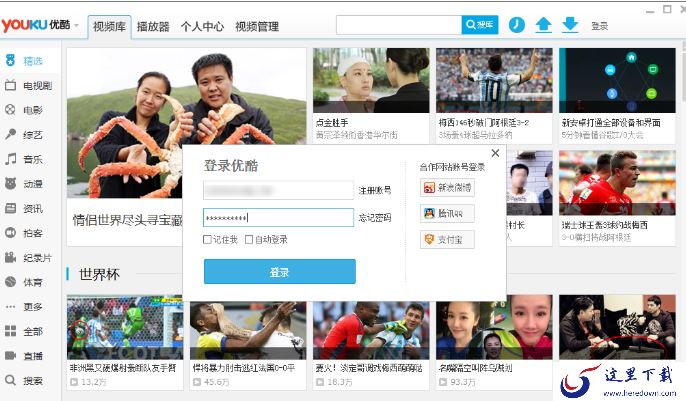This screenshot has height=401, width=686.
Task: Open the goalkeeper in green World Cup thumbnail
Action: coord(125,327)
